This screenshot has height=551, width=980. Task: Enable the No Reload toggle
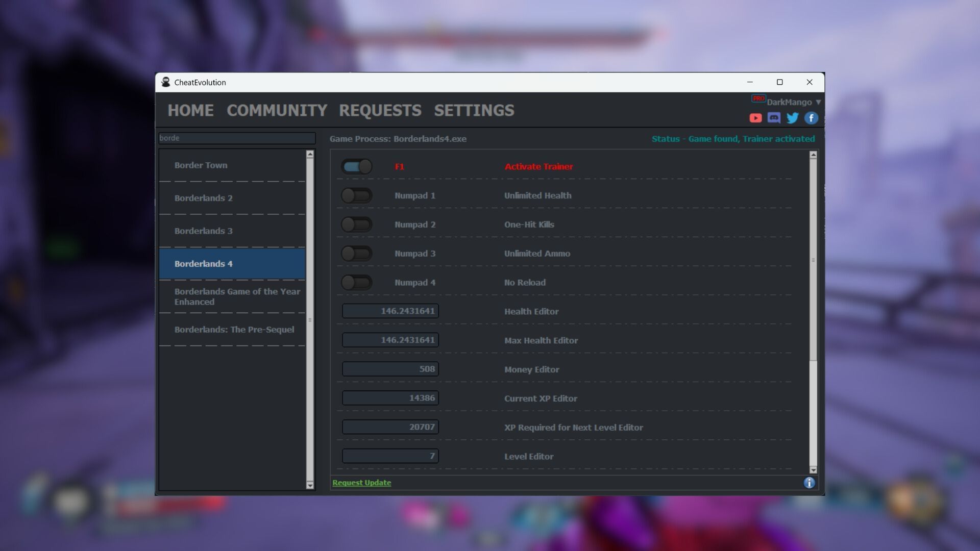(x=357, y=283)
